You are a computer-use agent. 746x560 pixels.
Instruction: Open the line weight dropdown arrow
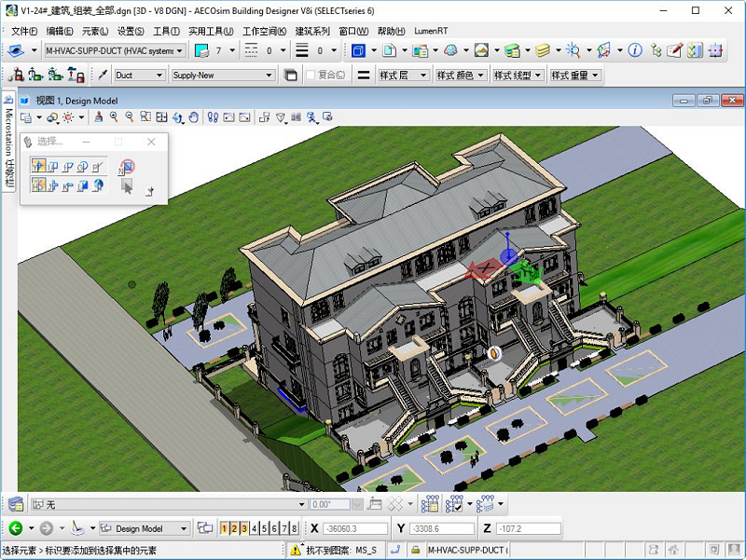pos(334,50)
